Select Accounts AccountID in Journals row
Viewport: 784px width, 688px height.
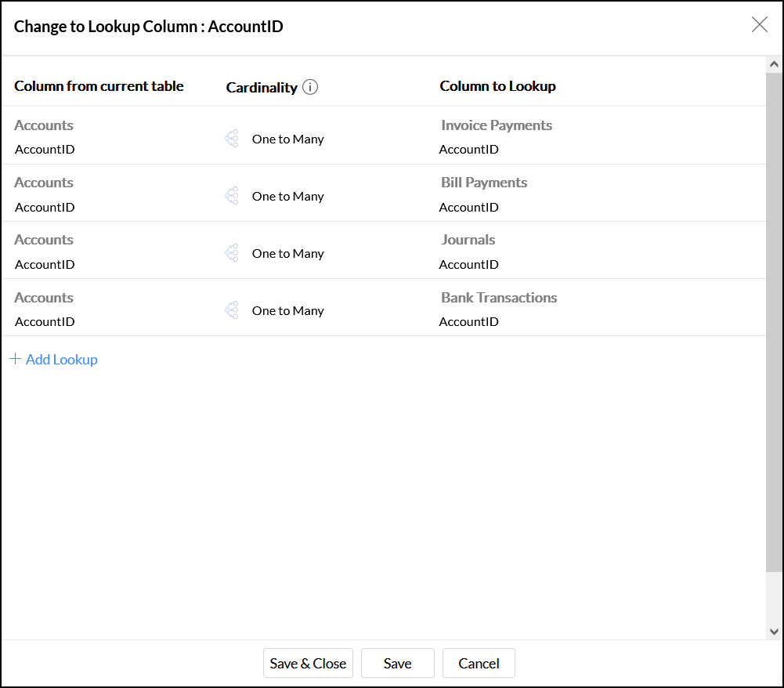point(45,265)
